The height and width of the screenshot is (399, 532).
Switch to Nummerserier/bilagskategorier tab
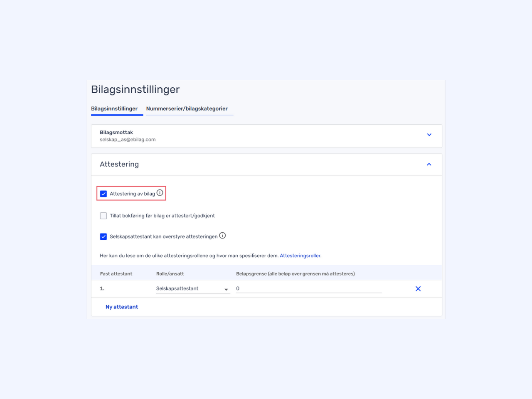click(187, 109)
